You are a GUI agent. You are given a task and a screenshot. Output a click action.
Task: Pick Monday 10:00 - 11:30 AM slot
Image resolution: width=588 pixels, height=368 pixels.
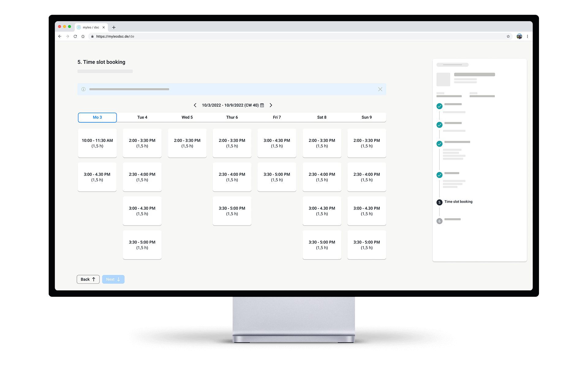coord(97,143)
